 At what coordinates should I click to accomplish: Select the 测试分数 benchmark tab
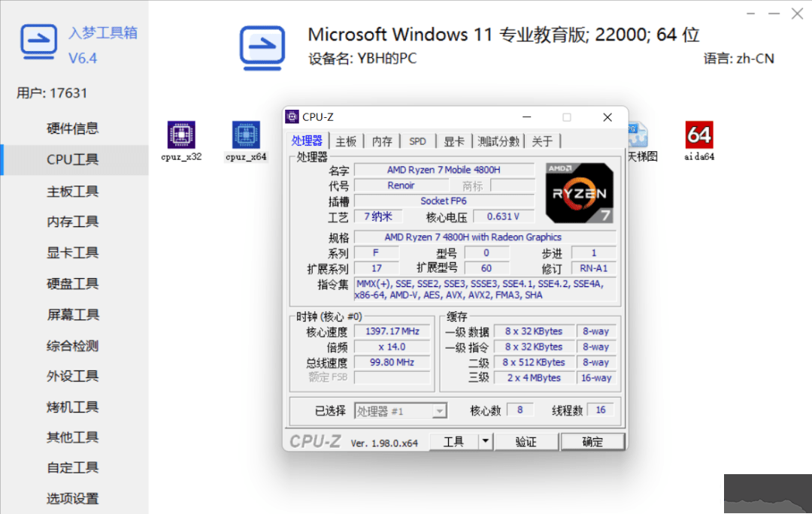pos(498,141)
